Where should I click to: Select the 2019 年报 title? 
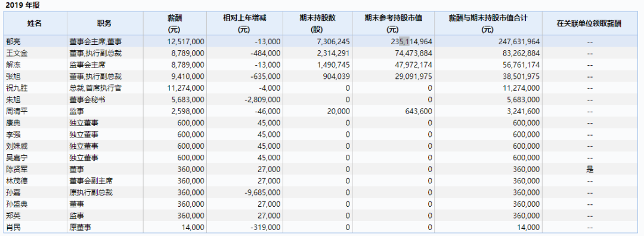tap(23, 6)
